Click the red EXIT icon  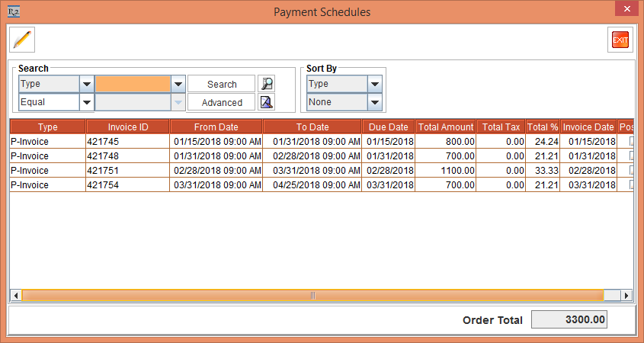click(620, 40)
